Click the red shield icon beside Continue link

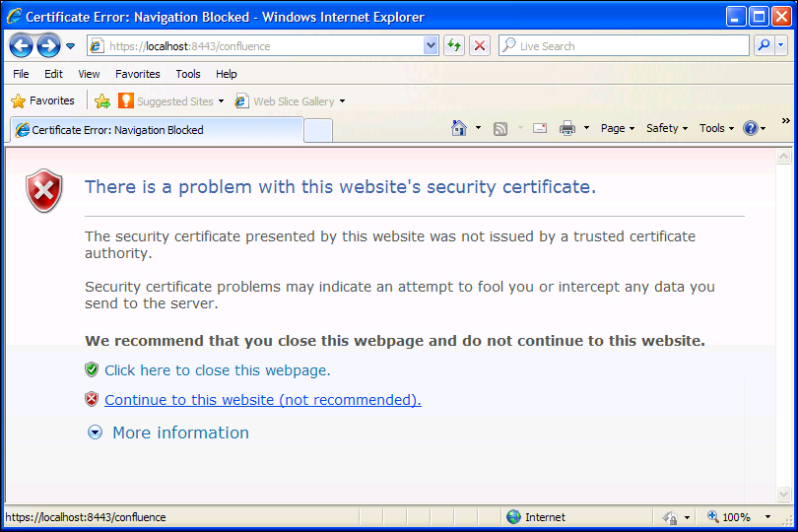(92, 399)
